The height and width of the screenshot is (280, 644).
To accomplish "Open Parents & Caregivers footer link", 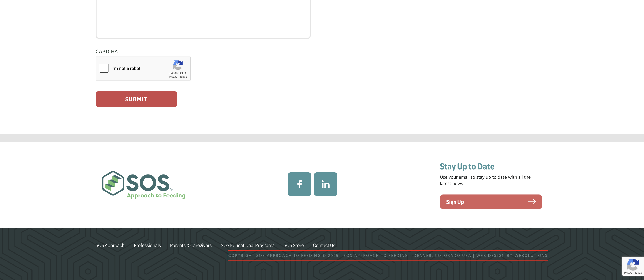I will pyautogui.click(x=191, y=246).
